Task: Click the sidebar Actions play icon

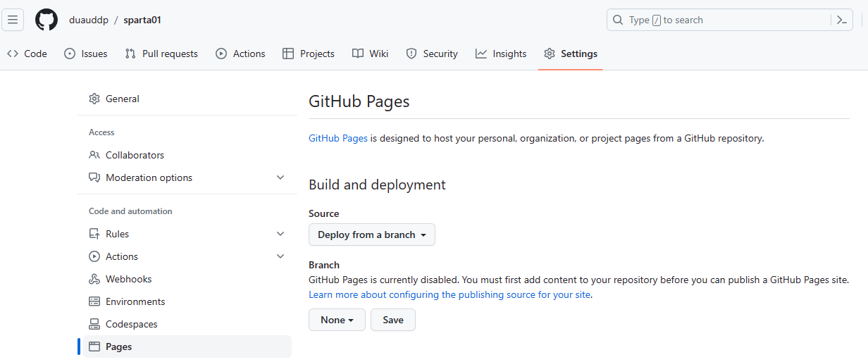Action: (x=94, y=256)
